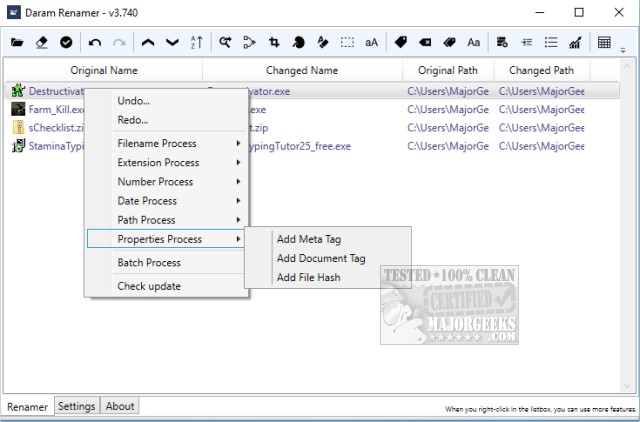Open files with the folder icon

pos(17,42)
